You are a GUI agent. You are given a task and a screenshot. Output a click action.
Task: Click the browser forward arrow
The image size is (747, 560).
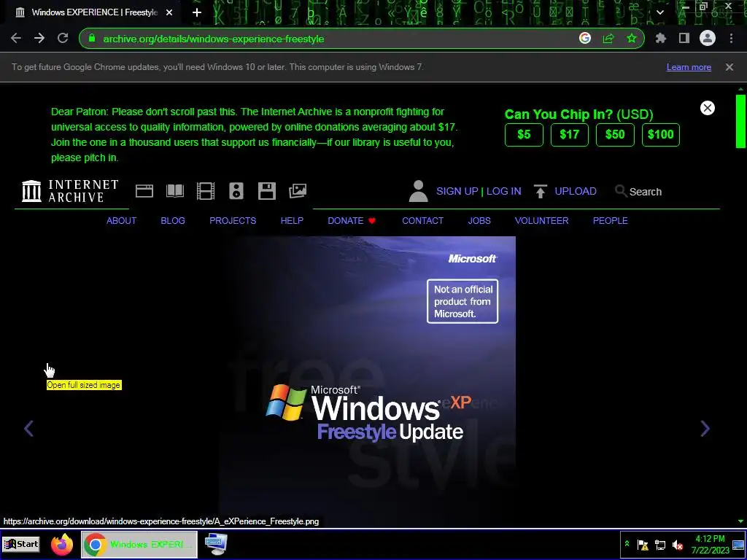[x=39, y=39]
